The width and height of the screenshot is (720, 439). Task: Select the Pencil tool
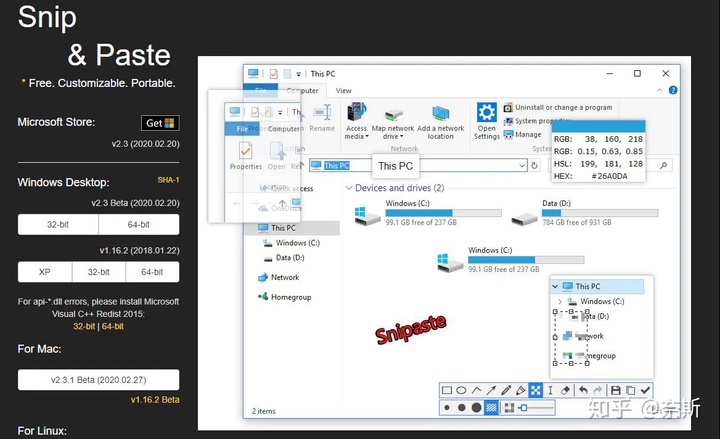[x=506, y=390]
